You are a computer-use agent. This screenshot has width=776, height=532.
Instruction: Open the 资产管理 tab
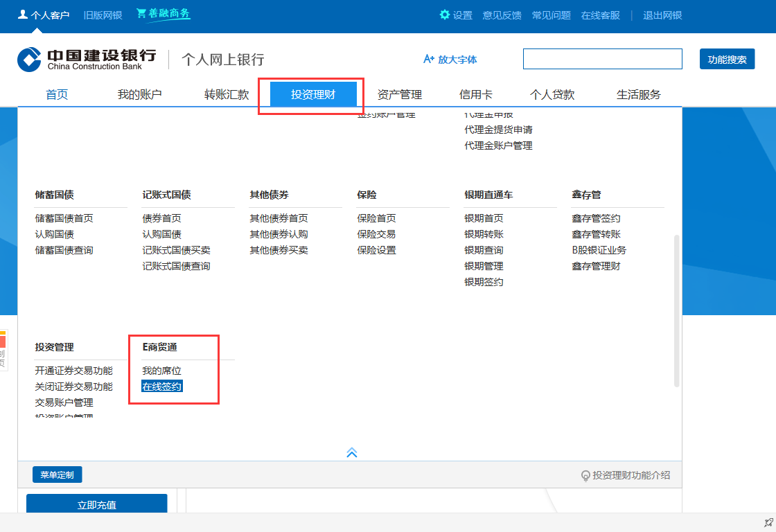399,94
